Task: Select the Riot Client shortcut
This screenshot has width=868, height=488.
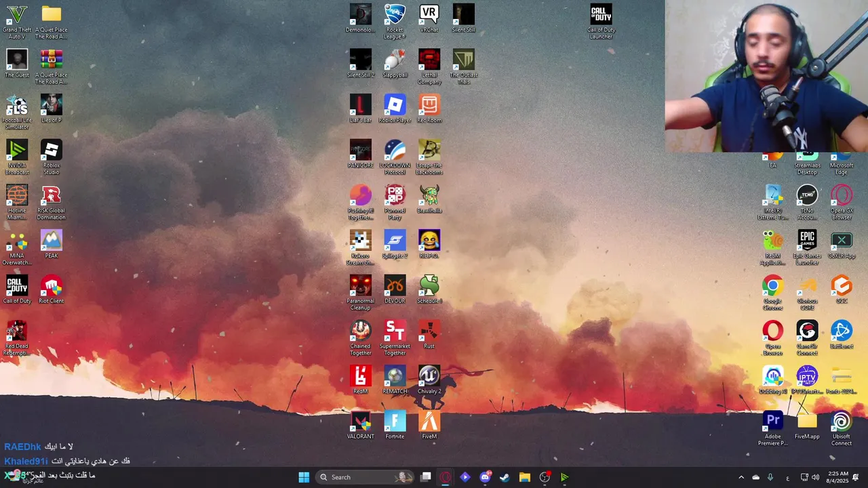Action: click(52, 290)
